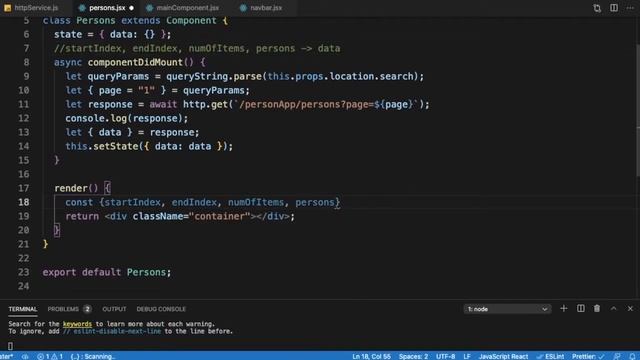640x360 pixels.
Task: Open the mainComponent.jsx tab
Action: (187, 8)
